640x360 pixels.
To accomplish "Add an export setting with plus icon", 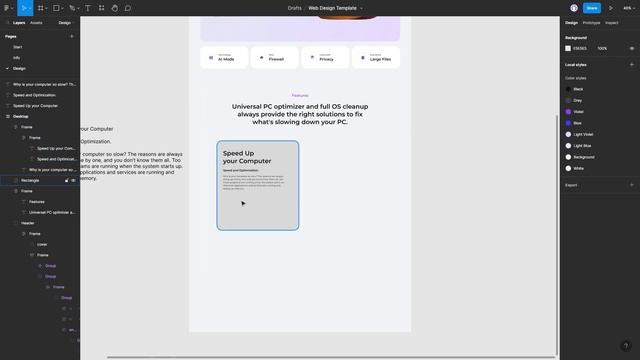I will pos(631,185).
